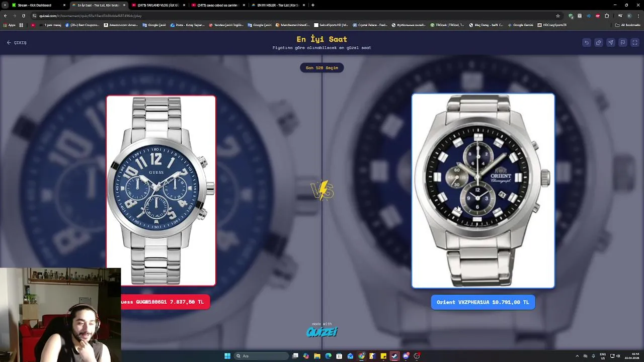Reload the page

[23, 16]
